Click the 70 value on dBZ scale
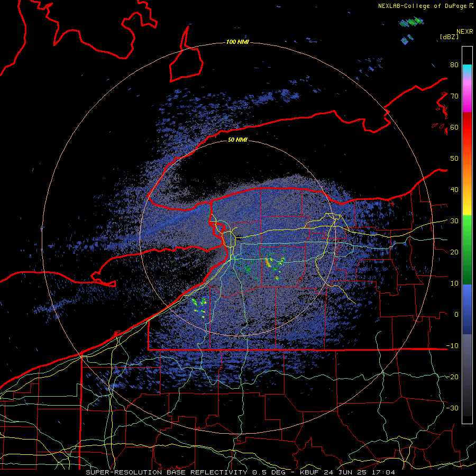This screenshot has height=476, width=476. click(x=454, y=96)
